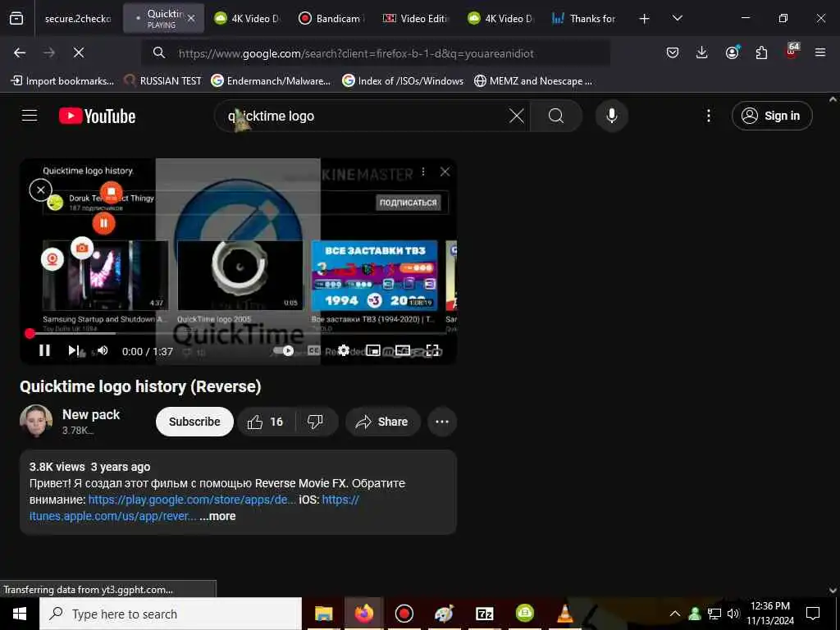
Task: Click the Windows taskbar search box
Action: [171, 614]
